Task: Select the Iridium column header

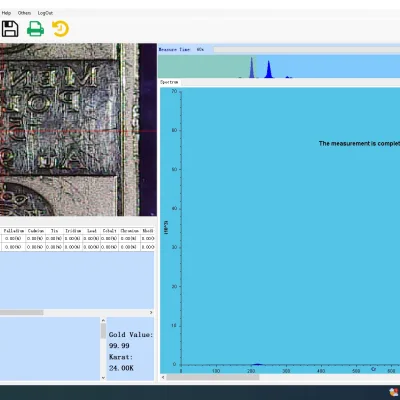Action: coord(73,231)
